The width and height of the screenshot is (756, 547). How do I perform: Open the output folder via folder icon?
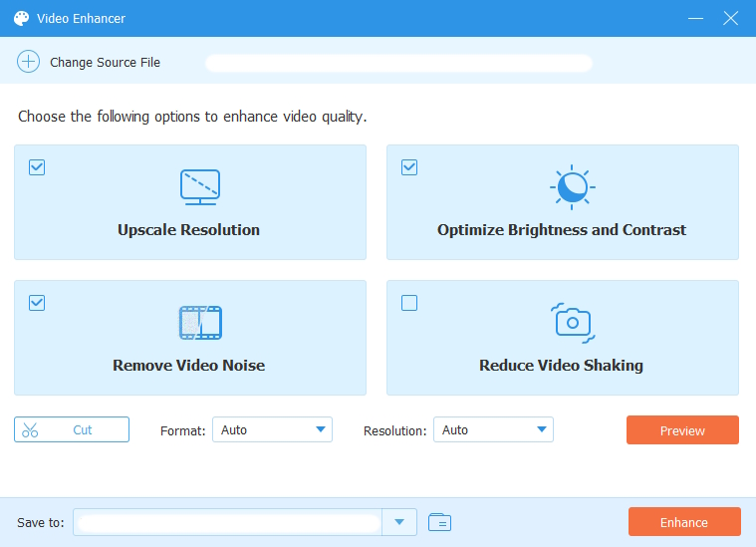coord(439,522)
